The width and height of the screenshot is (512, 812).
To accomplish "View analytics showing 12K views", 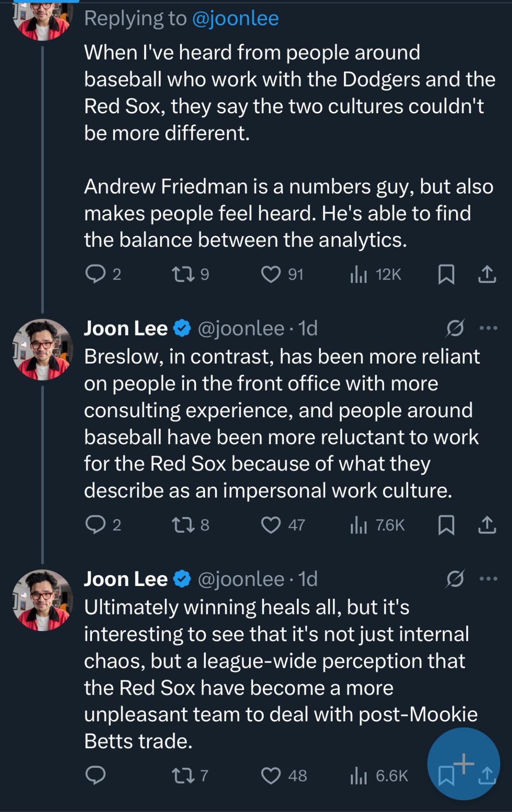I will tap(359, 274).
